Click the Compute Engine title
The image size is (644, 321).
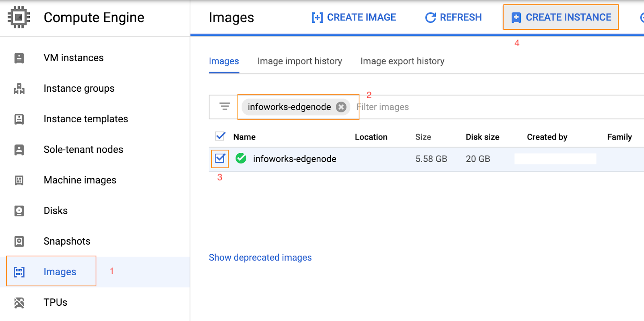tap(94, 18)
